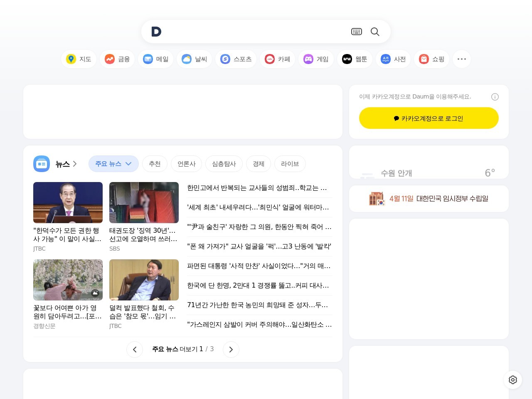532x399 pixels.
Task: Open headline 덜컥 발표했다 철회
Action: (143, 312)
